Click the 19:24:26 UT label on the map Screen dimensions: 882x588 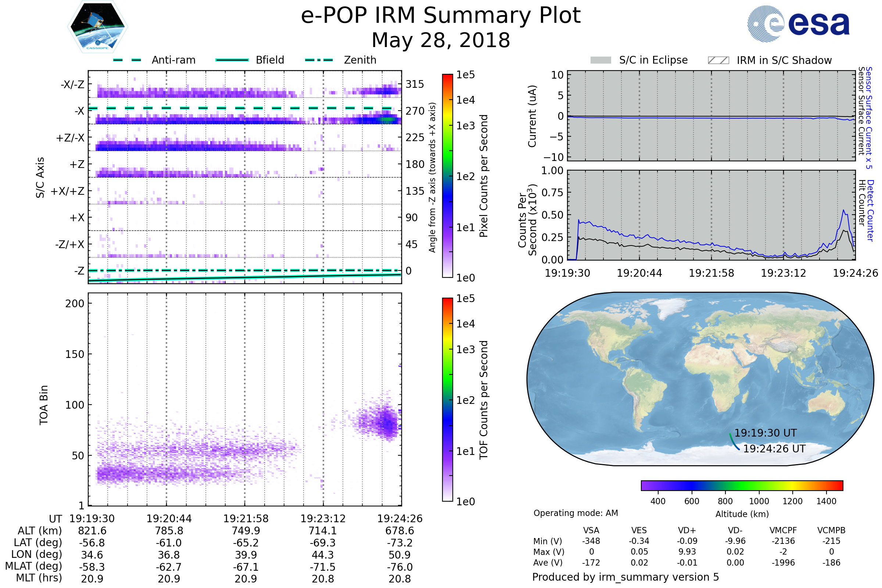coord(774,449)
